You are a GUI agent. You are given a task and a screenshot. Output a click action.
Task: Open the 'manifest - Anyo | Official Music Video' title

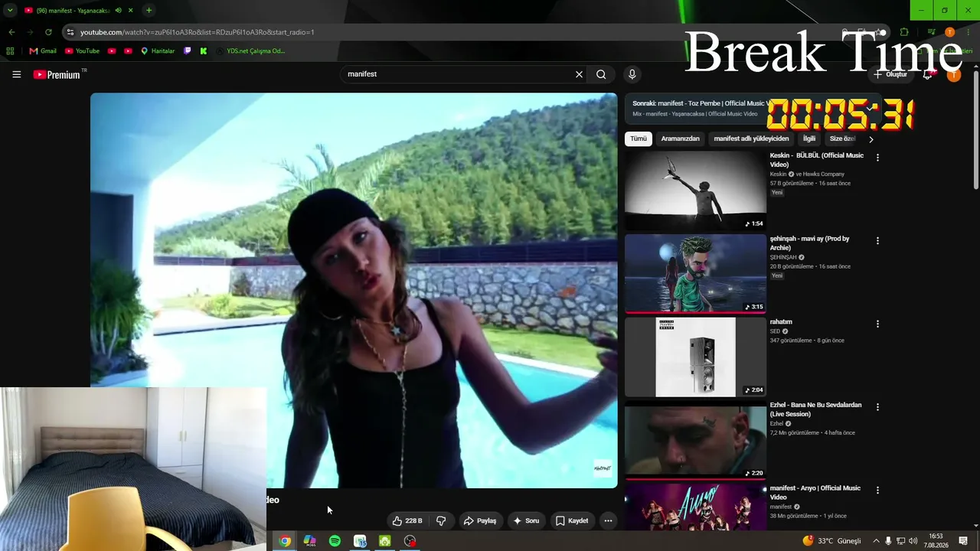[815, 493]
